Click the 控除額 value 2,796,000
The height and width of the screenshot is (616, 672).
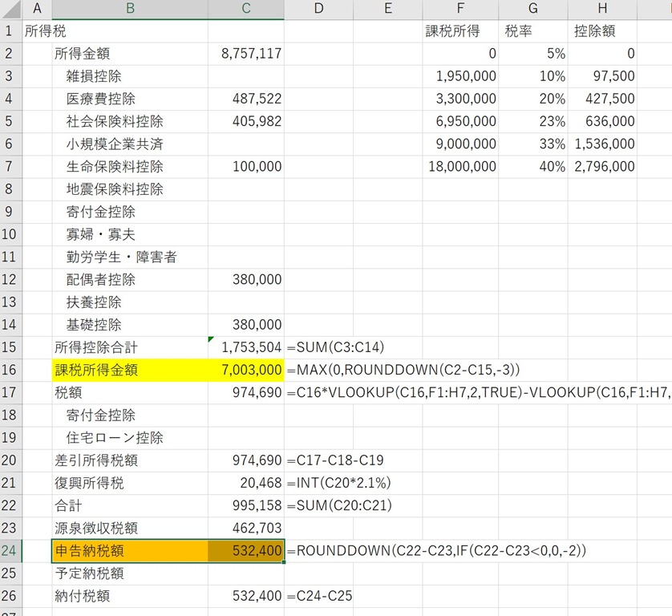(603, 167)
